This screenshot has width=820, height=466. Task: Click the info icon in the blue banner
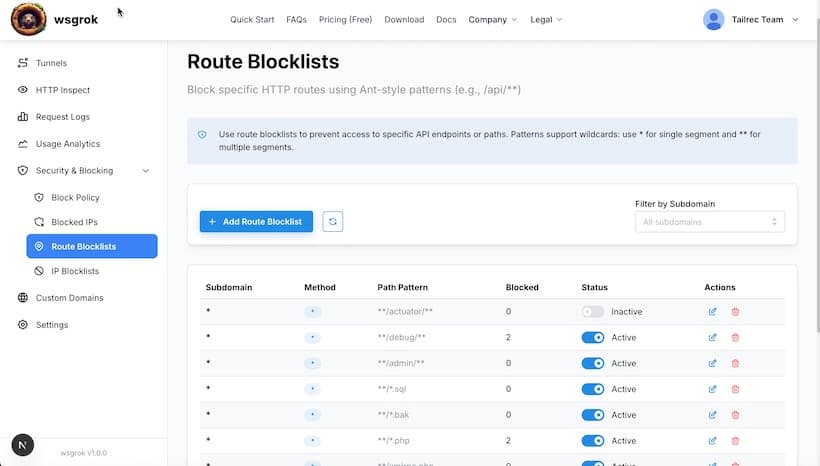(x=202, y=134)
